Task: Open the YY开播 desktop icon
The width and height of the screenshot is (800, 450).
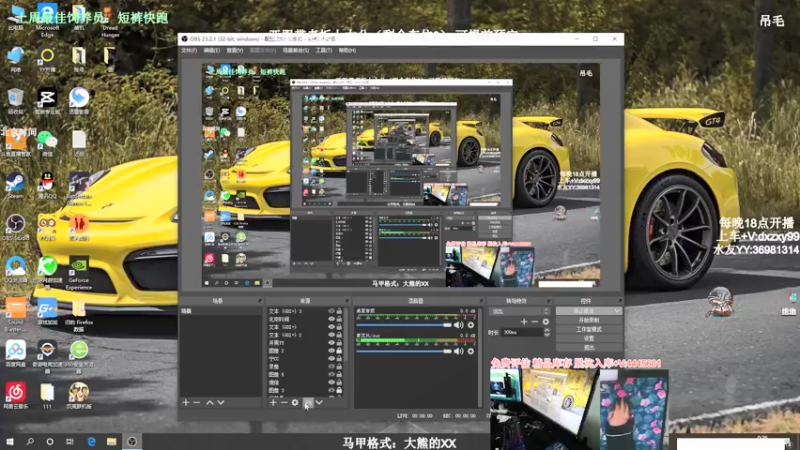Action: pos(47,60)
